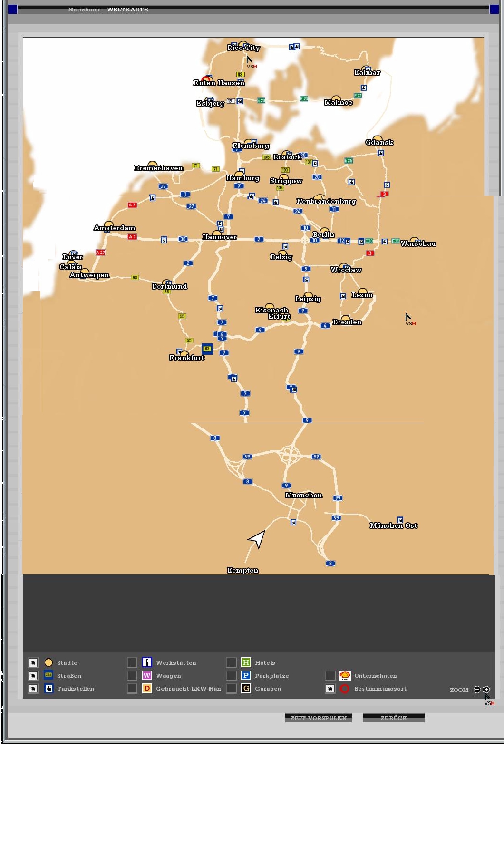Disable the Städte checkbox
Screen dimensions: 504x856
33,663
